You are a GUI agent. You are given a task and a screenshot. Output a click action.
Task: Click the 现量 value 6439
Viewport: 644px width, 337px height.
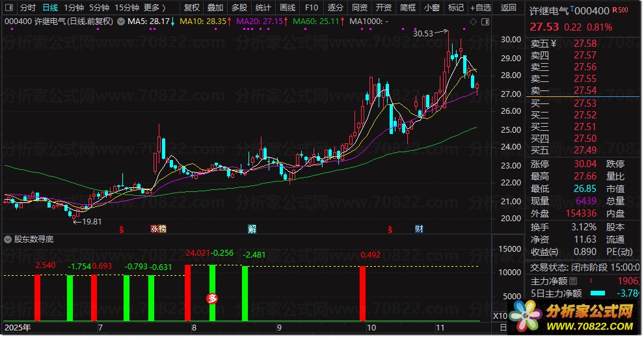pos(586,201)
